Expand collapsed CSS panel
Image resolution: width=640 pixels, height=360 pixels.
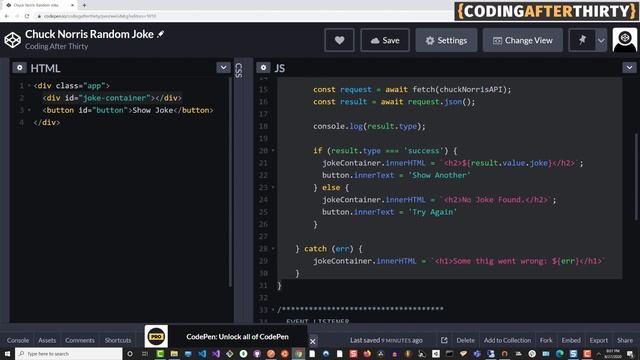239,70
